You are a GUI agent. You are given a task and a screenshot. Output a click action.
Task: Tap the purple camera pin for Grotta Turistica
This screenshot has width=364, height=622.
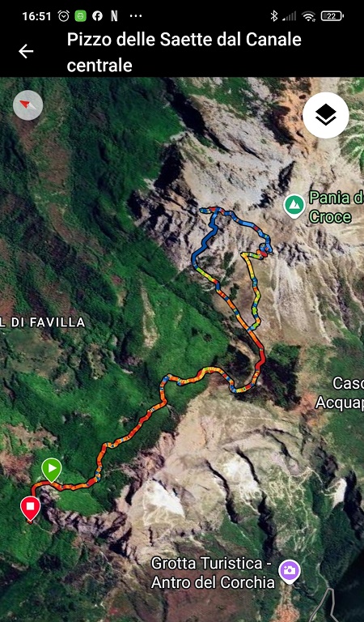[290, 572]
